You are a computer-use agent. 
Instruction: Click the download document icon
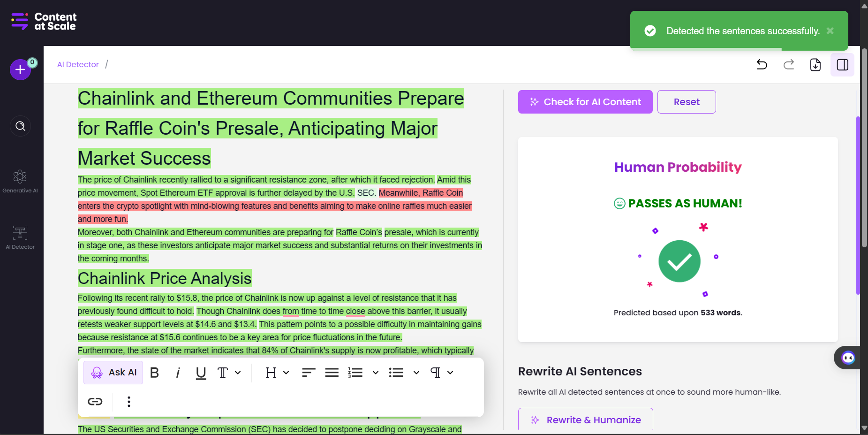815,65
